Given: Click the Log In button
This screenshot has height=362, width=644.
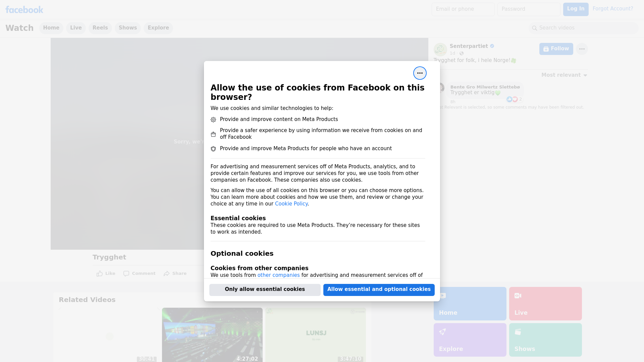Looking at the screenshot, I should click(576, 9).
